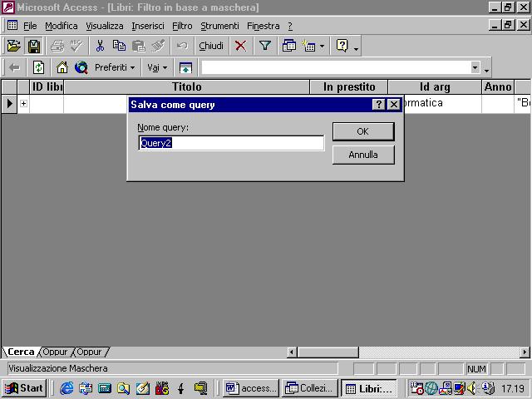532x399 pixels.
Task: Open the File menu
Action: (x=30, y=26)
